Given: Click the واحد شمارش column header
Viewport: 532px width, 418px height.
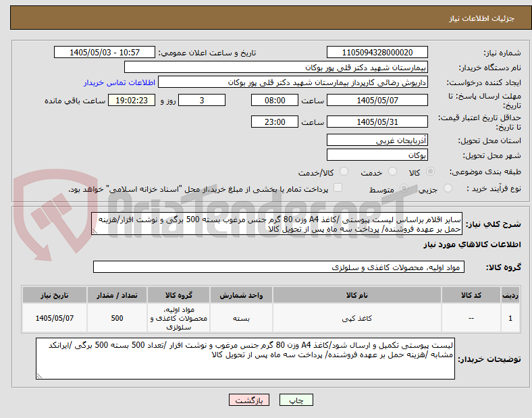Looking at the screenshot, I should (241, 295).
